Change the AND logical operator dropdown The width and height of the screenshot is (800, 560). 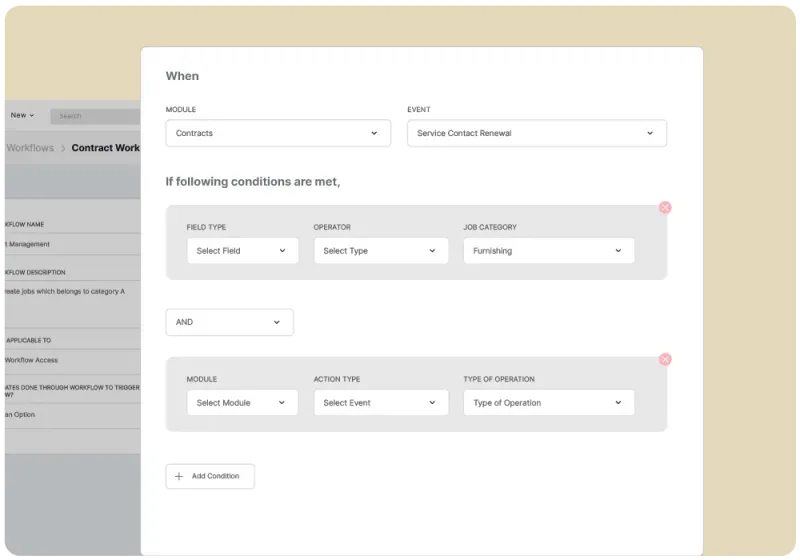[x=229, y=322]
